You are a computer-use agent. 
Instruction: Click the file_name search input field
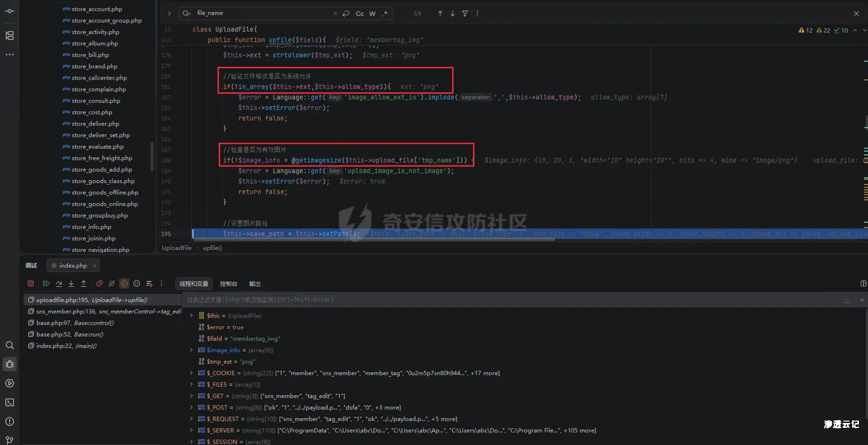tap(263, 13)
